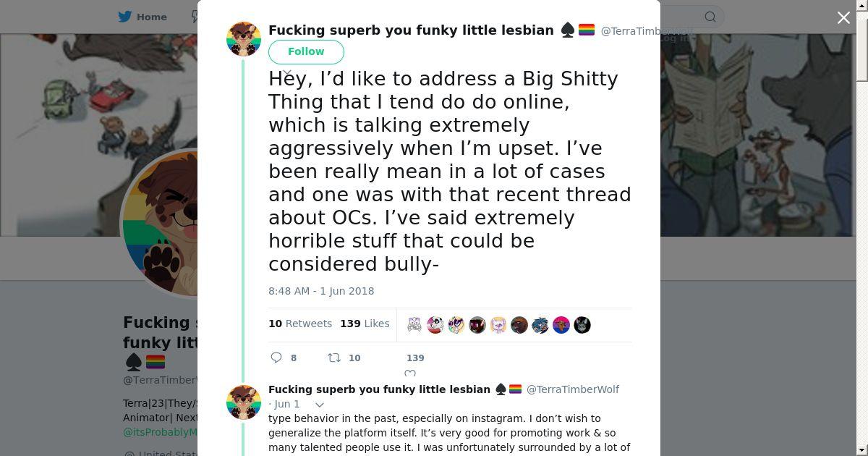Click the retweet arrows icon
Image resolution: width=868 pixels, height=456 pixels.
pyautogui.click(x=334, y=358)
